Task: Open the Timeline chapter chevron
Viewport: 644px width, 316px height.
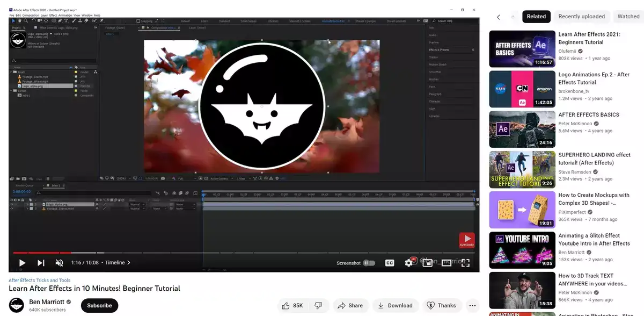Action: click(128, 263)
